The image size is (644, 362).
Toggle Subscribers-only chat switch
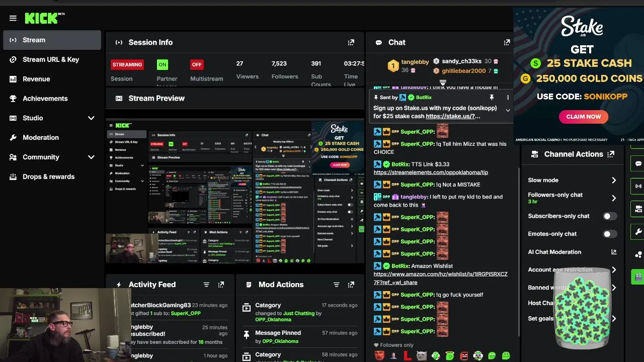tap(610, 216)
